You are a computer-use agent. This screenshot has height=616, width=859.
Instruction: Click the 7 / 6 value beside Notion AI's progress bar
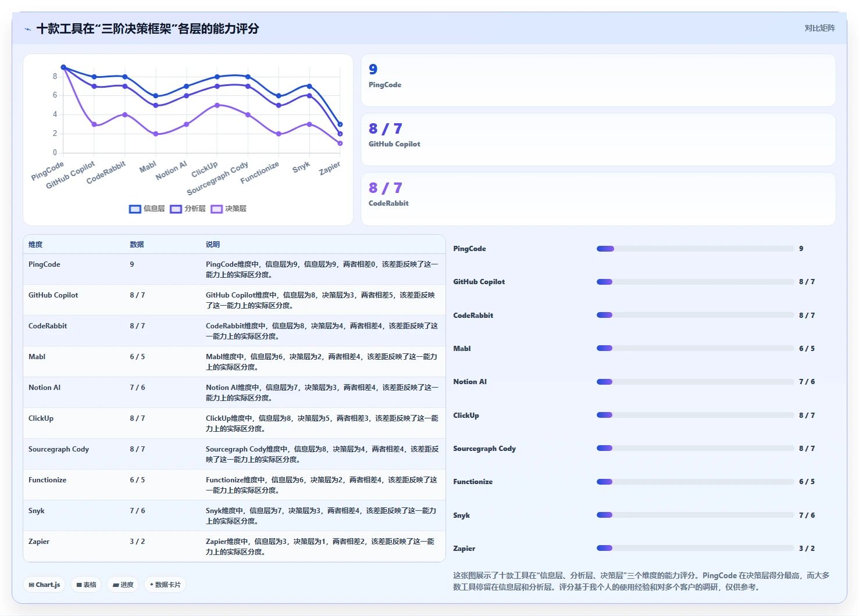807,382
